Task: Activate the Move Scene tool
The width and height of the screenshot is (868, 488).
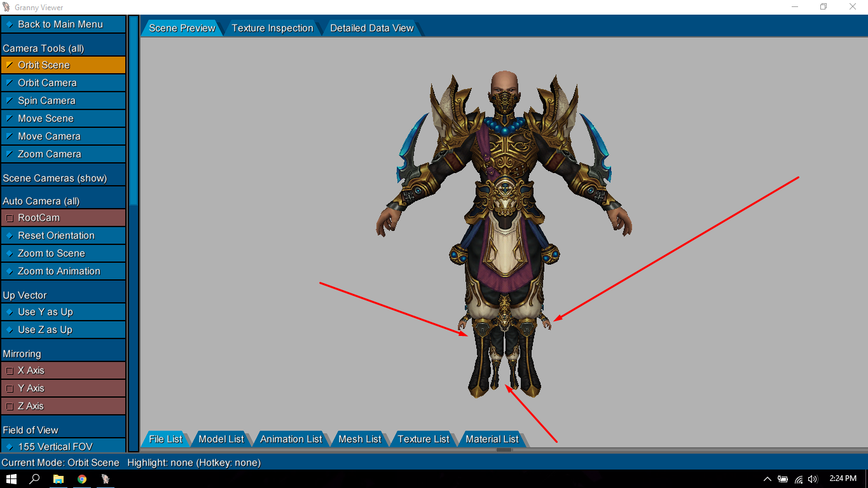Action: click(x=63, y=118)
